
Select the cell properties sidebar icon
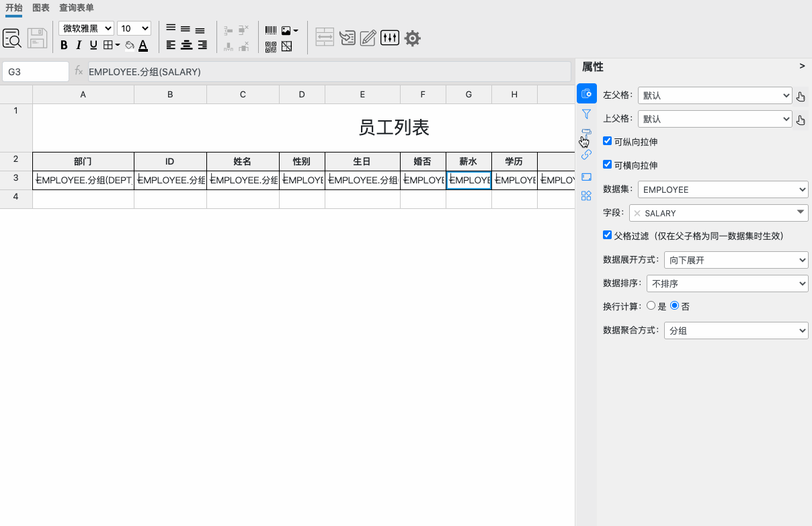point(587,93)
